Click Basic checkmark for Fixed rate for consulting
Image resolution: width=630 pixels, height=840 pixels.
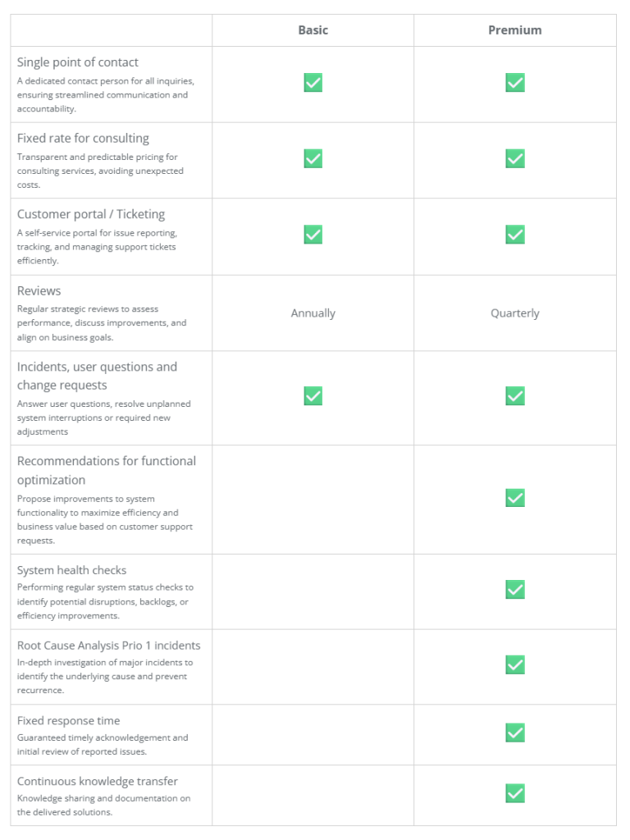tap(313, 158)
